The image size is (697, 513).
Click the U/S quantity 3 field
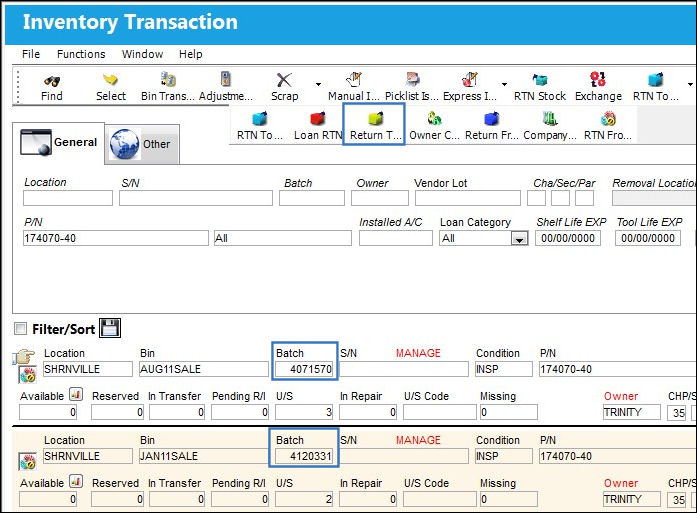coord(304,412)
